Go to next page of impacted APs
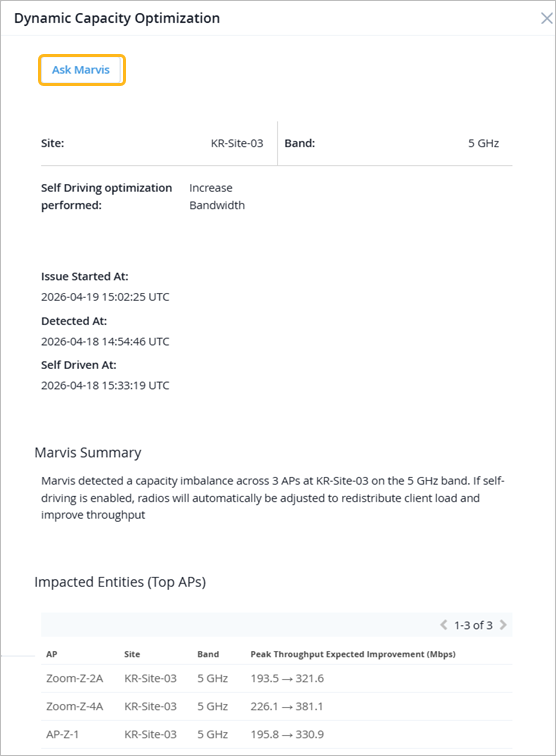 [x=503, y=625]
